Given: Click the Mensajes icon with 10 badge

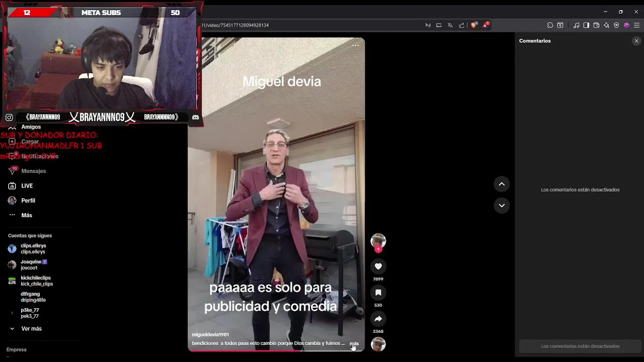Looking at the screenshot, I should coord(12,171).
